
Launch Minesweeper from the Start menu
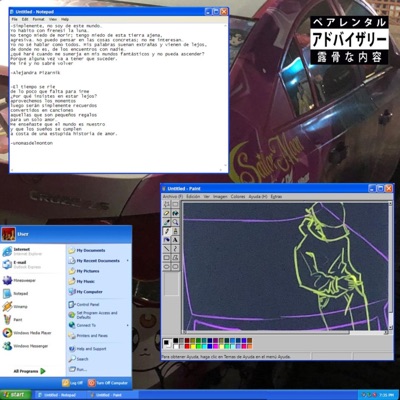(x=19, y=280)
